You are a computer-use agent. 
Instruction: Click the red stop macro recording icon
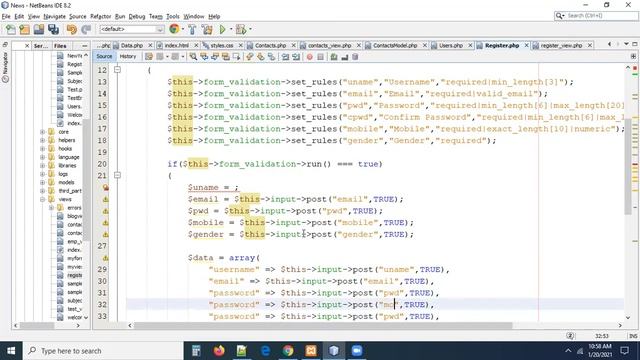(x=309, y=57)
